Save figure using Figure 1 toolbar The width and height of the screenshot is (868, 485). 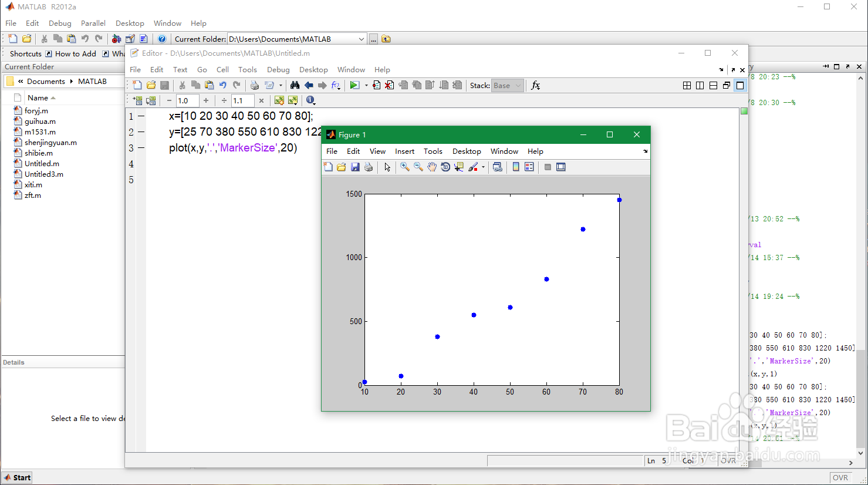(355, 167)
